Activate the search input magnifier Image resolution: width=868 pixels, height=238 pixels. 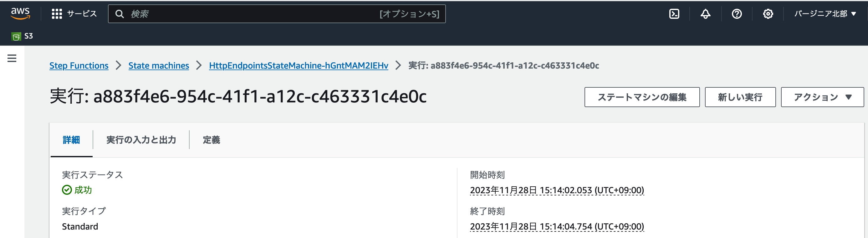tap(120, 14)
